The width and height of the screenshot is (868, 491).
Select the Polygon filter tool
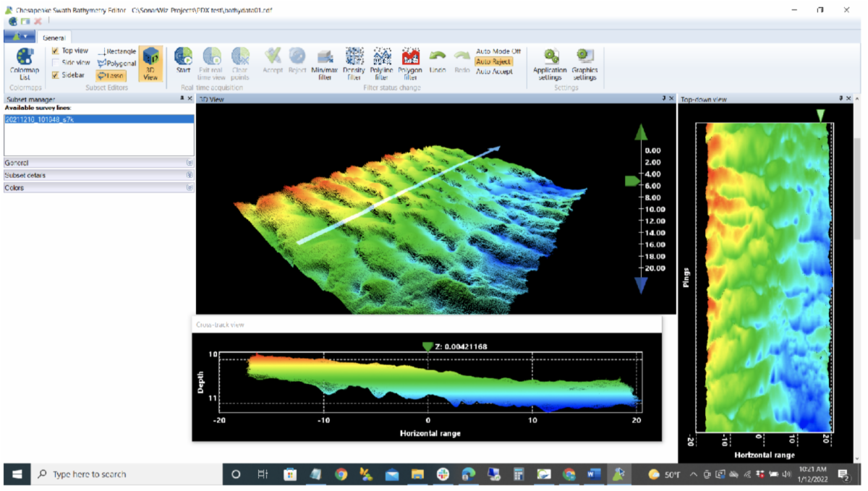point(410,63)
